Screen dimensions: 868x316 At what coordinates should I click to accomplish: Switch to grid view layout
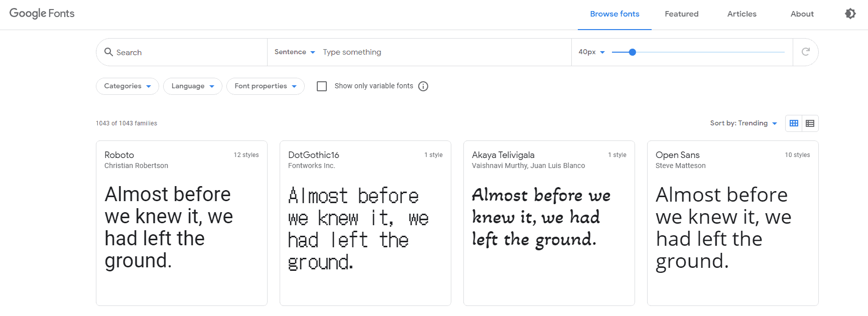(x=794, y=123)
